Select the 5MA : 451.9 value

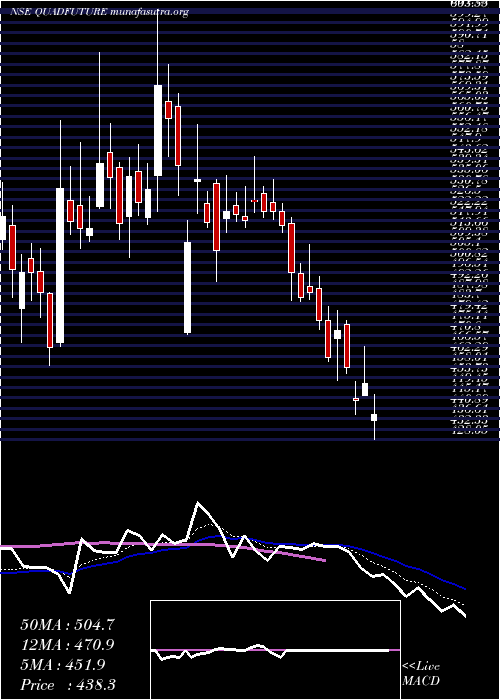coord(63,665)
